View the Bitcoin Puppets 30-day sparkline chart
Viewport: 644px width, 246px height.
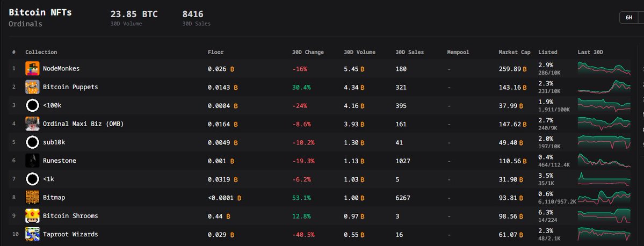tap(604, 86)
